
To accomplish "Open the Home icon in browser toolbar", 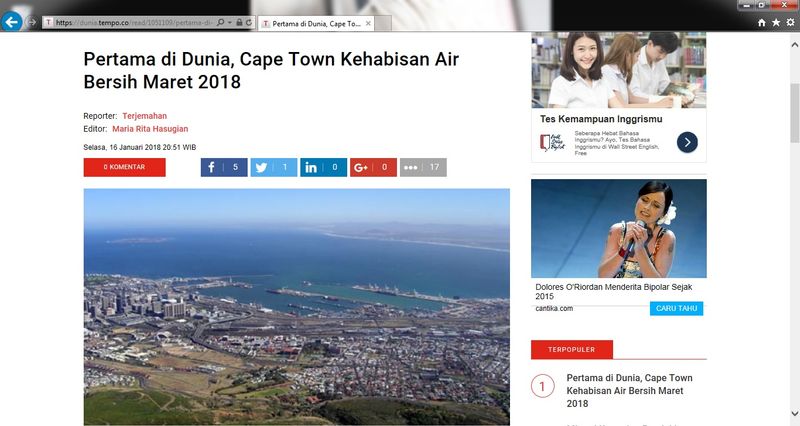I will point(762,22).
